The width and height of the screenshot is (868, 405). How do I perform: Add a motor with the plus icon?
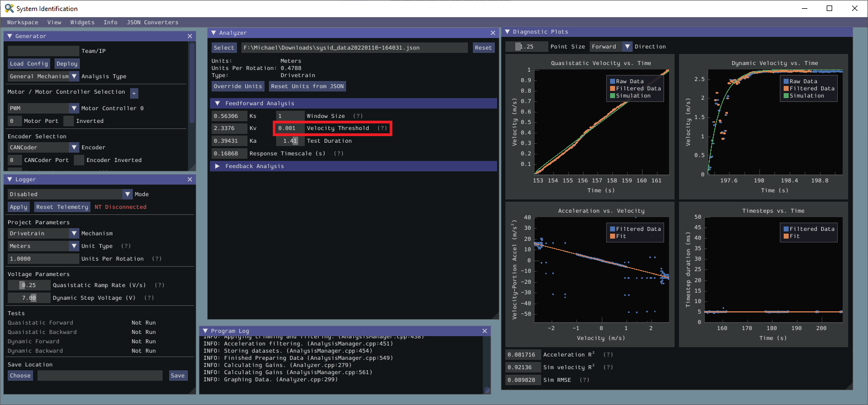tap(134, 93)
